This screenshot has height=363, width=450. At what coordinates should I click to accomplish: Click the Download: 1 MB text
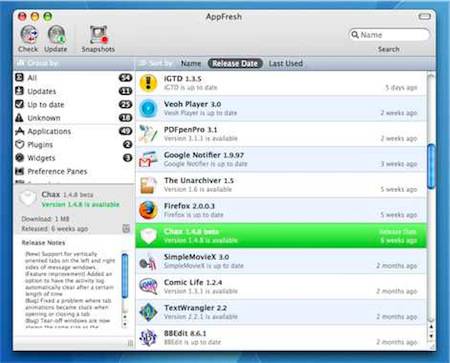coord(45,219)
